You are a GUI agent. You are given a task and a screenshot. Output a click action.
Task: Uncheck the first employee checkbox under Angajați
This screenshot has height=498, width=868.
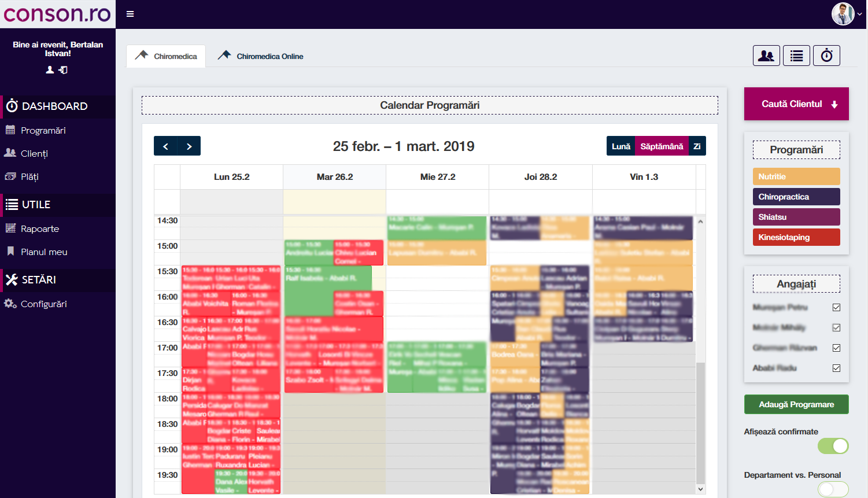(836, 307)
